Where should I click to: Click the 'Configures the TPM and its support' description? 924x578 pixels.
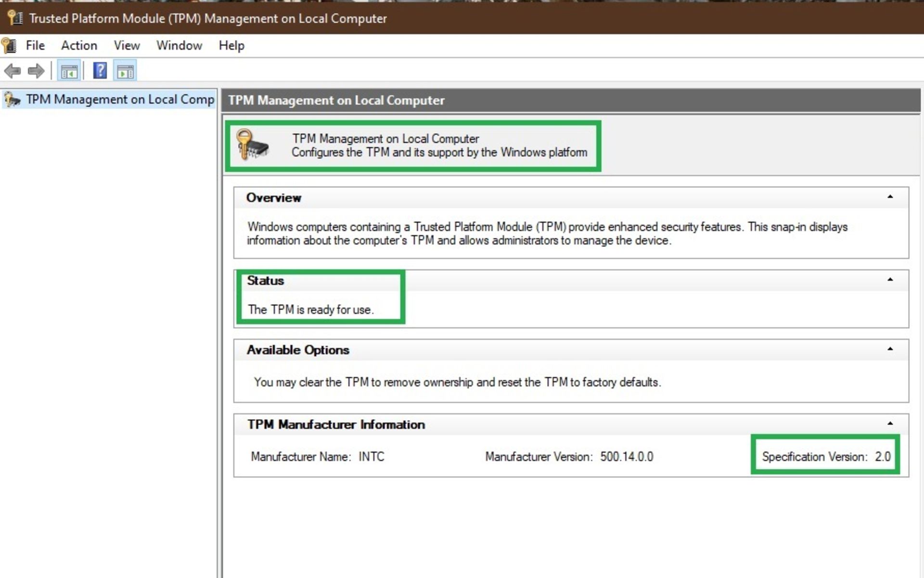pyautogui.click(x=439, y=152)
